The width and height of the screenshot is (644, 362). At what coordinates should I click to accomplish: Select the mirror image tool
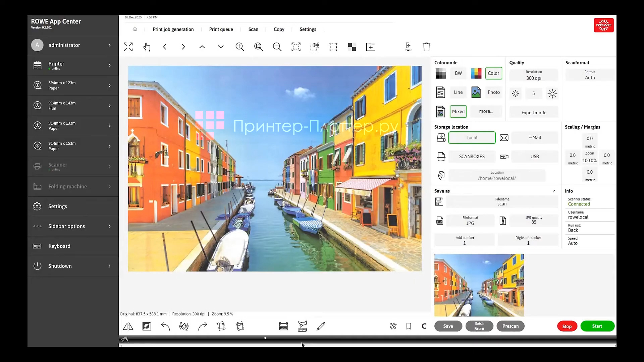tap(128, 326)
